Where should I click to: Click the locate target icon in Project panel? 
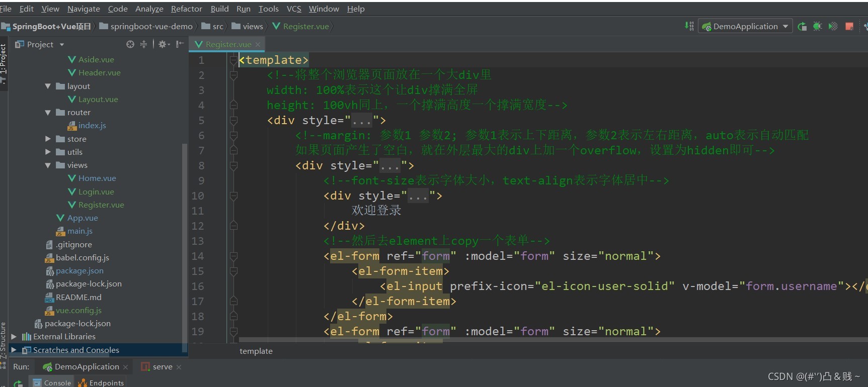tap(130, 44)
